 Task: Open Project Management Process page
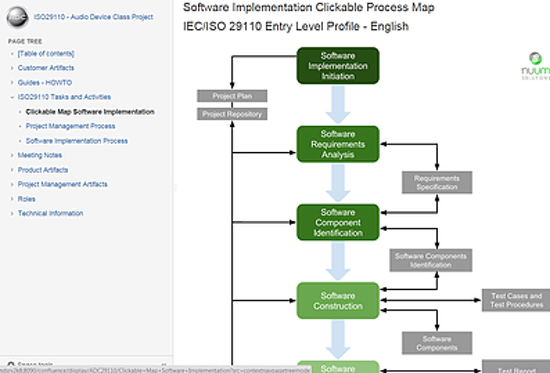click(71, 126)
